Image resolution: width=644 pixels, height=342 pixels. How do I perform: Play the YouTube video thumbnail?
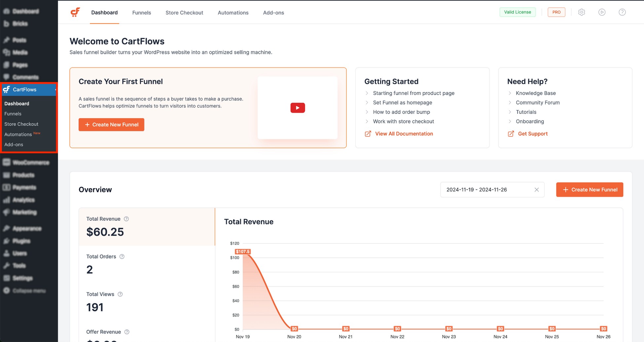(x=298, y=108)
